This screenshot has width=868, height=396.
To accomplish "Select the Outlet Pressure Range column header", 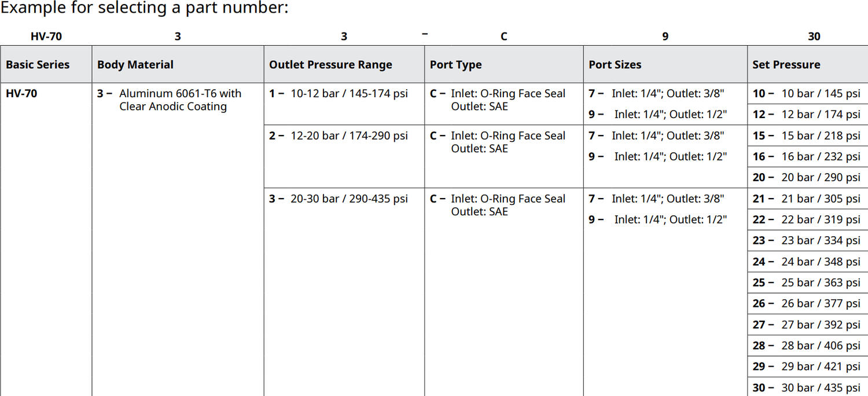I will (330, 65).
